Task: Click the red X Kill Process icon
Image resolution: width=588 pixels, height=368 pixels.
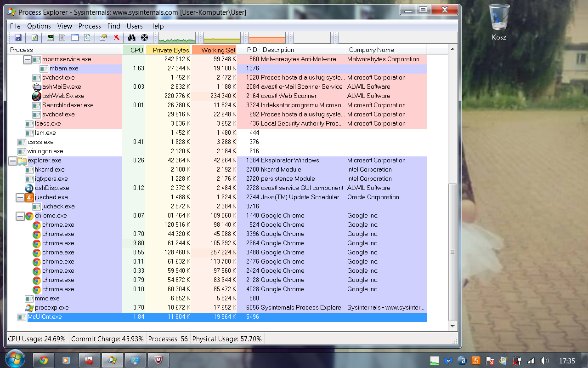Action: pyautogui.click(x=116, y=38)
